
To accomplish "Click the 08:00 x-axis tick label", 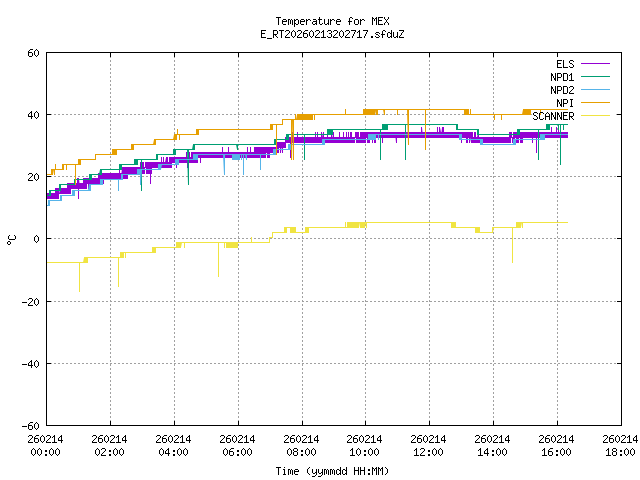I will pos(301,445).
